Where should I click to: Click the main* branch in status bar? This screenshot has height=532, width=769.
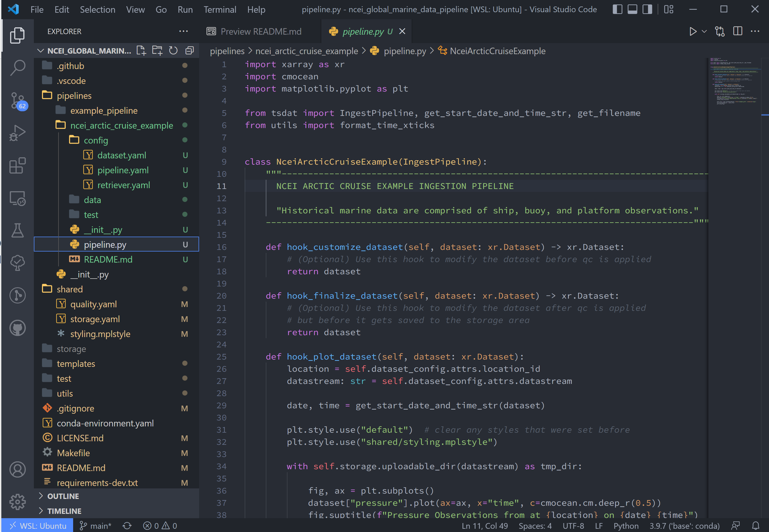[95, 526]
